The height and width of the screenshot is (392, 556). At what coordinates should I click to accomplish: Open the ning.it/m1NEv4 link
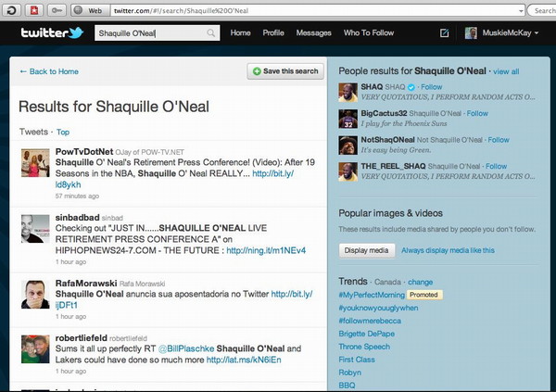click(x=266, y=250)
